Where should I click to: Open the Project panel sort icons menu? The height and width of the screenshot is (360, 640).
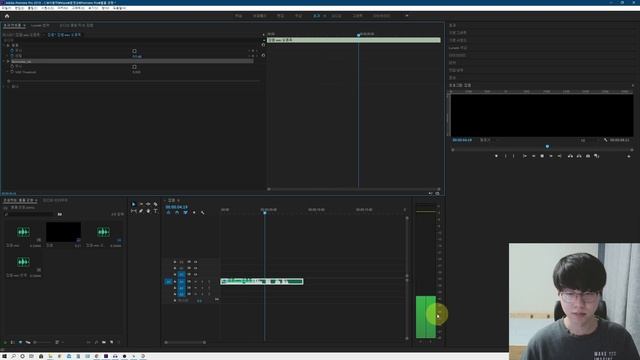57,342
